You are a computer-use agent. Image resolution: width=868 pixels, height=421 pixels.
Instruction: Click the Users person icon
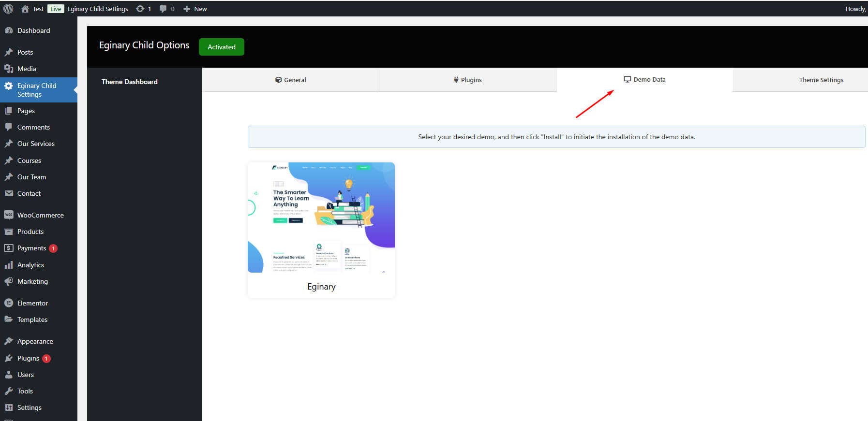[x=9, y=375]
